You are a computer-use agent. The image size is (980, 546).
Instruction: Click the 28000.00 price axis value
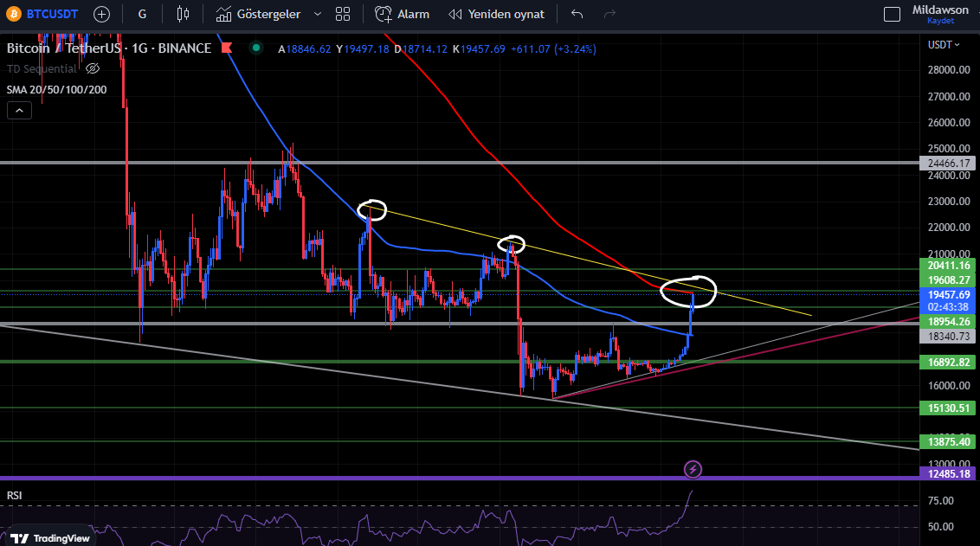pos(949,70)
